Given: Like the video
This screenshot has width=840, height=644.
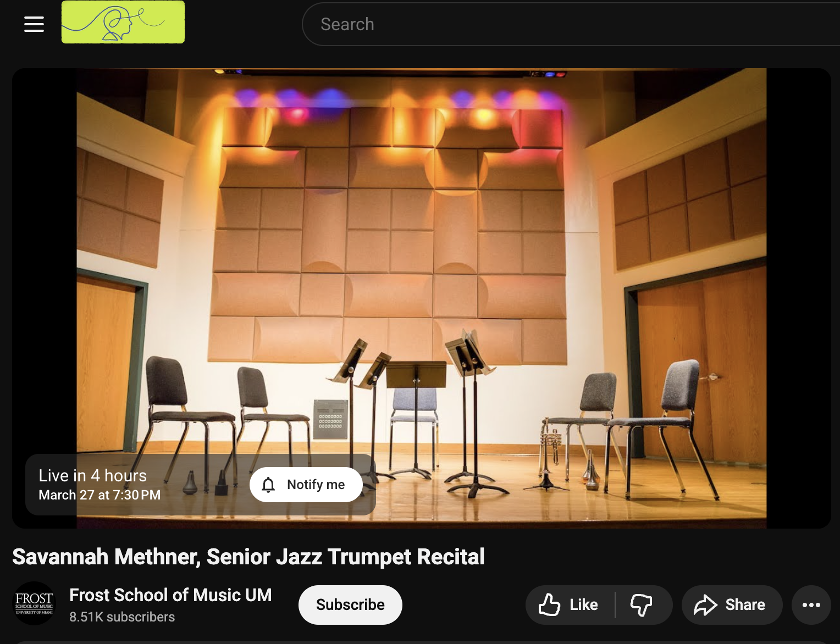Looking at the screenshot, I should click(570, 605).
